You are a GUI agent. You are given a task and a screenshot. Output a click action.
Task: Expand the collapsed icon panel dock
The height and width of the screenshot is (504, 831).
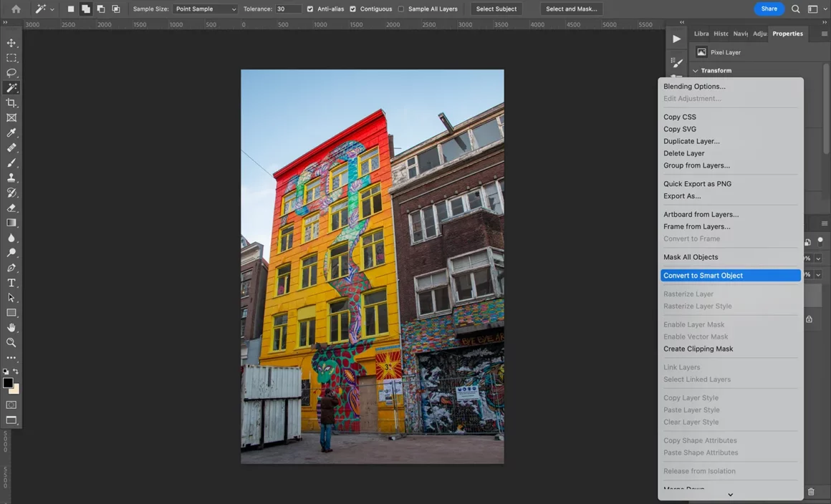click(682, 22)
